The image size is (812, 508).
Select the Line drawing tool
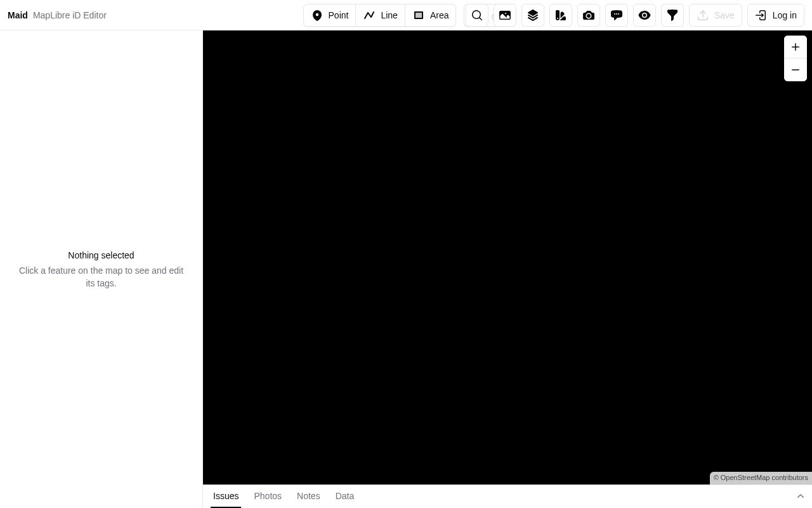click(381, 15)
